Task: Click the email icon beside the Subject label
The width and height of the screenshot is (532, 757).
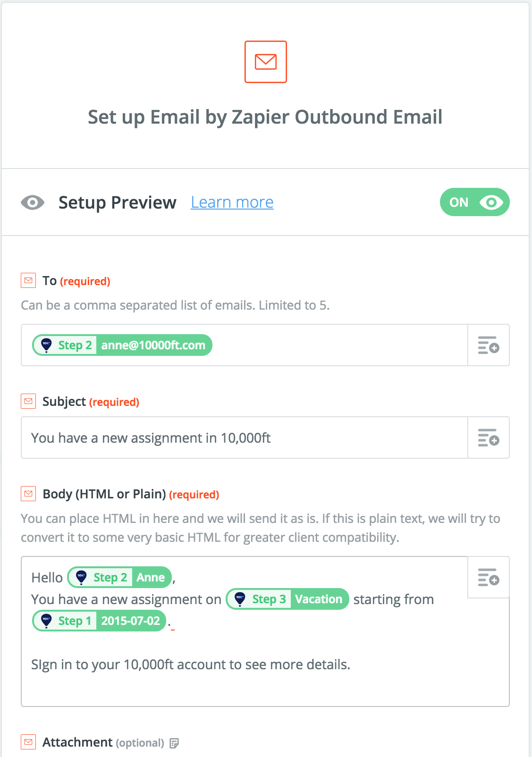Action: (28, 402)
